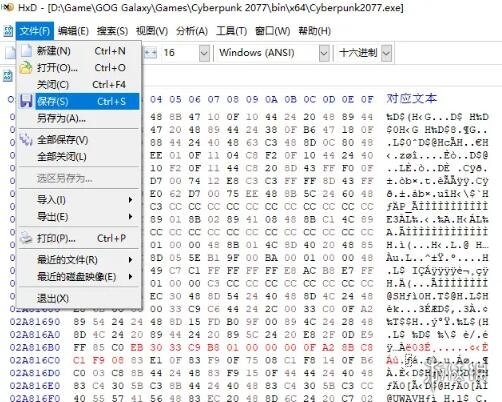Open the 文件(F) menu

35,31
